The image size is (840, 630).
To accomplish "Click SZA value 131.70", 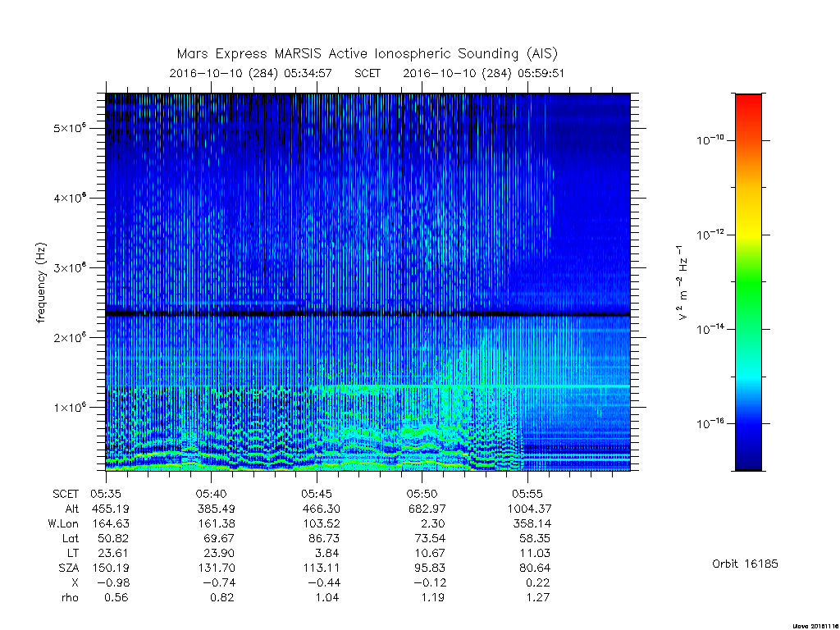I will (x=217, y=568).
